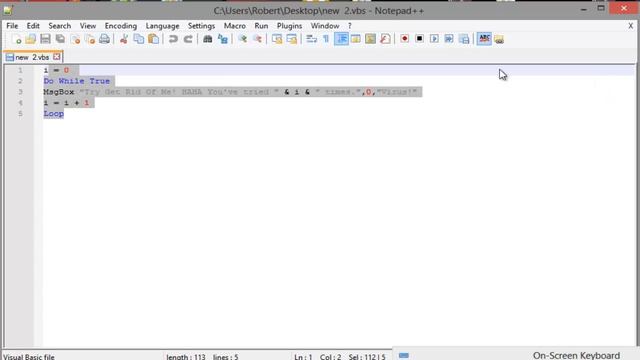This screenshot has width=640, height=360.
Task: Open the Run menu
Action: [261, 26]
